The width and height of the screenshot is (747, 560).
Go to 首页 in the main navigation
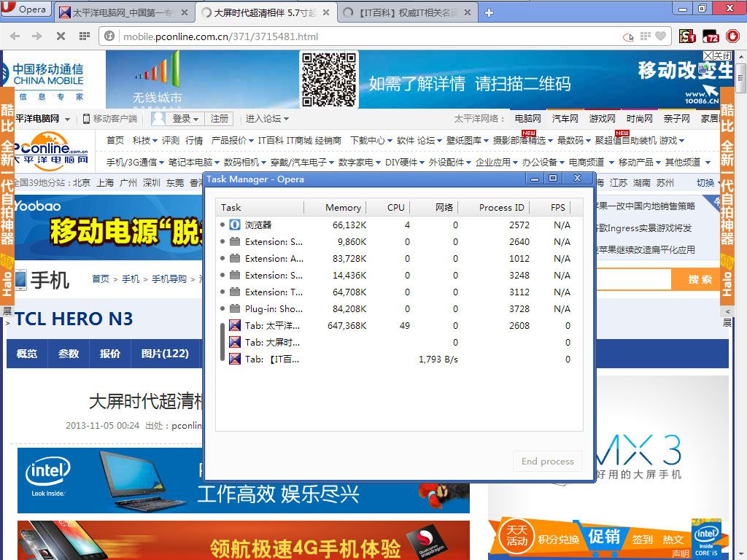pos(115,141)
